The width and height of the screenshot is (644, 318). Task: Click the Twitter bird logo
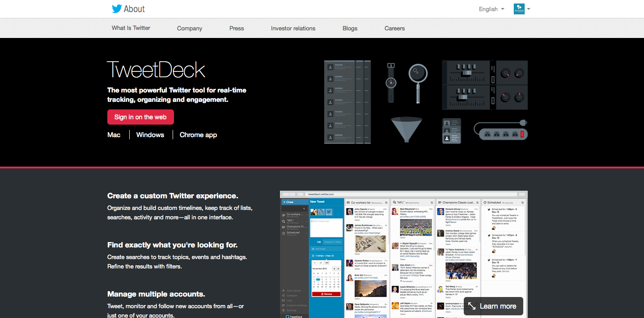point(117,9)
